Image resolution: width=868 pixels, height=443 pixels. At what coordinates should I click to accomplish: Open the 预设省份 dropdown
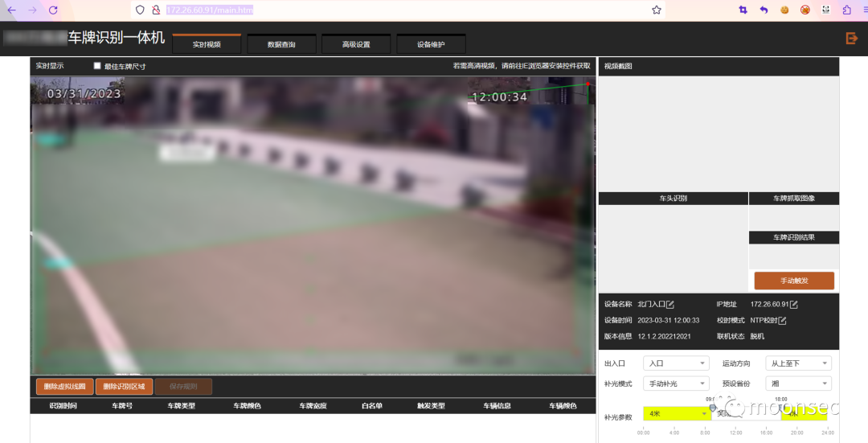click(x=798, y=384)
